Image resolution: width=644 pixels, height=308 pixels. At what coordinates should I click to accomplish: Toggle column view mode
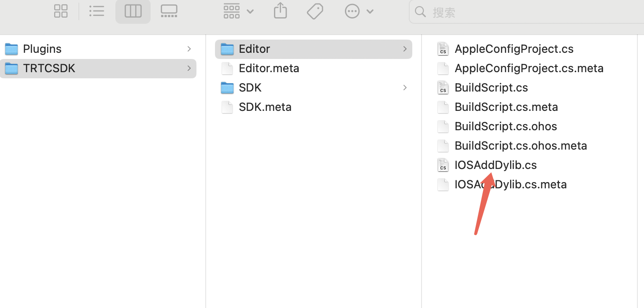pos(133,11)
